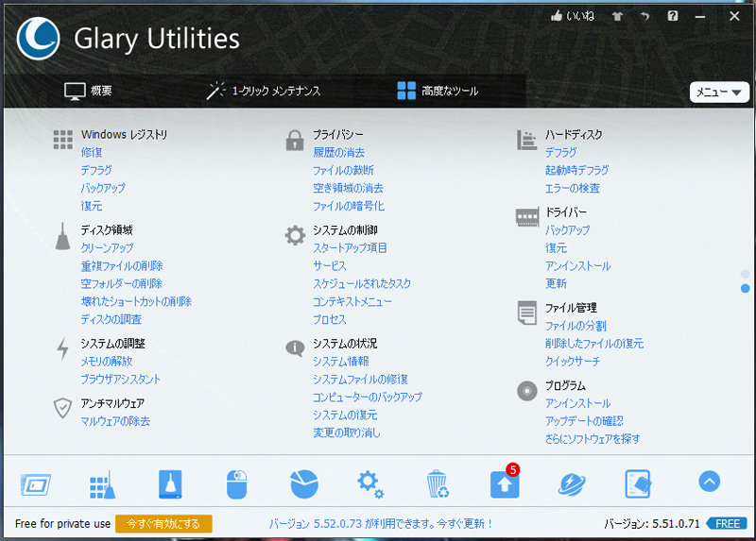Open planet browser icon in bottom toolbar
The height and width of the screenshot is (541, 756).
pos(572,484)
